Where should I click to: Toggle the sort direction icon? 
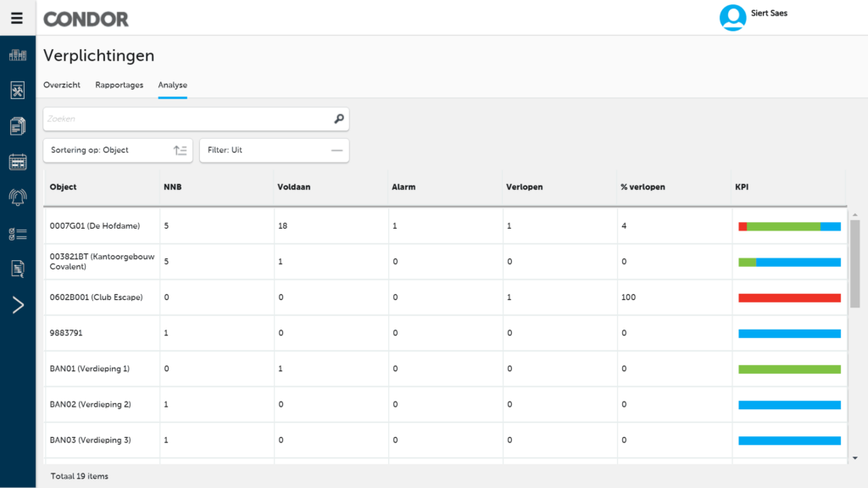[180, 151]
